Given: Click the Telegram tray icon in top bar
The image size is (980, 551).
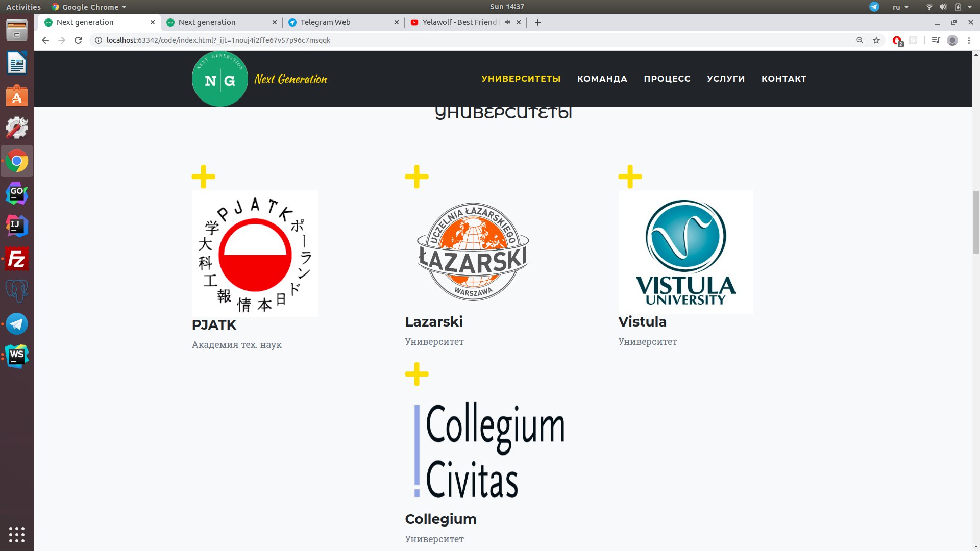Looking at the screenshot, I should pos(874,7).
